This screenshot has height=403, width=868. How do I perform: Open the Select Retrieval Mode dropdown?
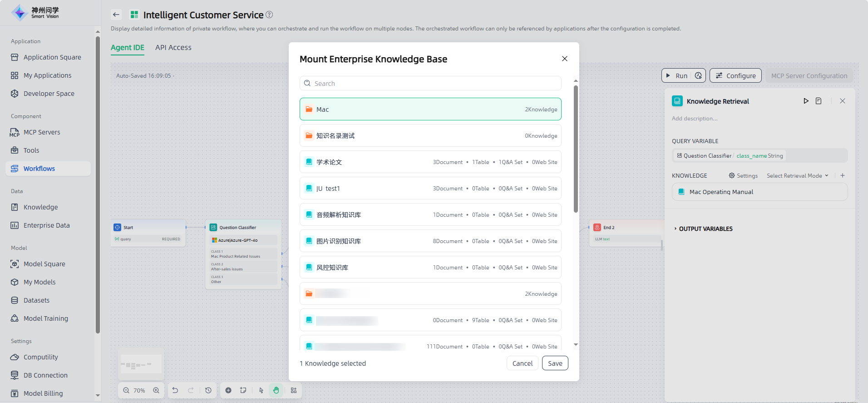click(x=797, y=176)
